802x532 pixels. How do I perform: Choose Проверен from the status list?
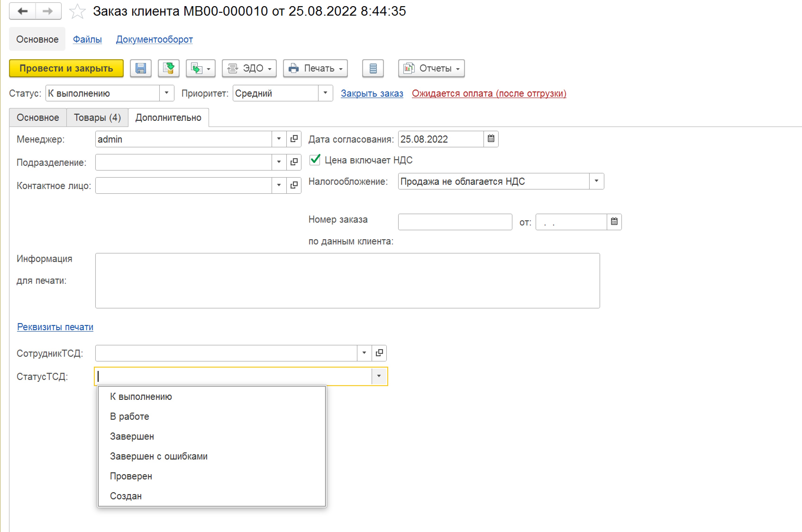[212, 476]
